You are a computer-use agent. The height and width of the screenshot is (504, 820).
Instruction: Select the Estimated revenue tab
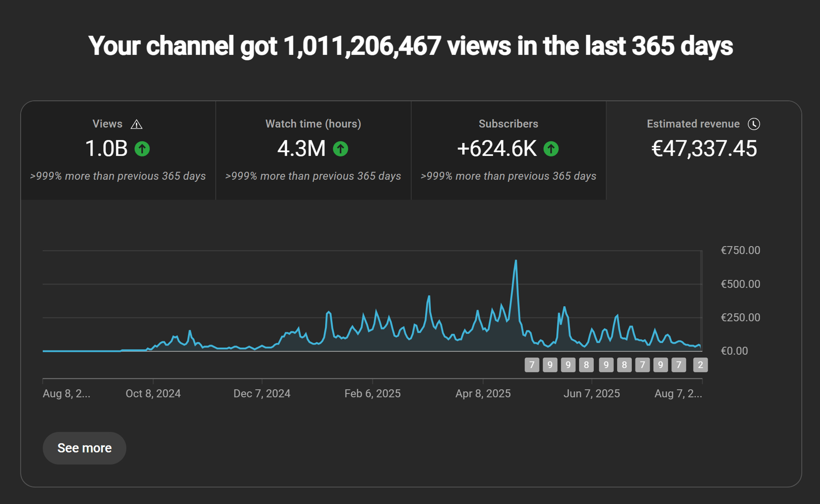(x=704, y=150)
